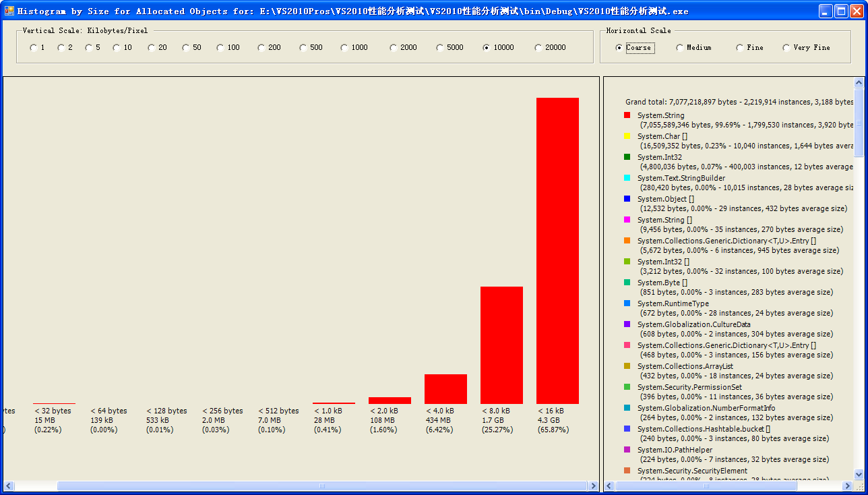Click legend vertical scrollbar up arrow
This screenshot has height=495, width=868.
pyautogui.click(x=859, y=83)
